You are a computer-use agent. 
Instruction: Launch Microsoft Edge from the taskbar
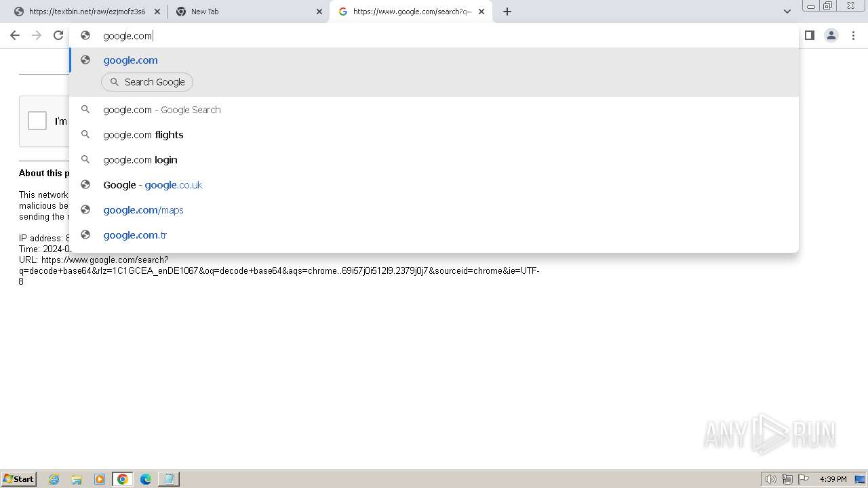point(146,479)
